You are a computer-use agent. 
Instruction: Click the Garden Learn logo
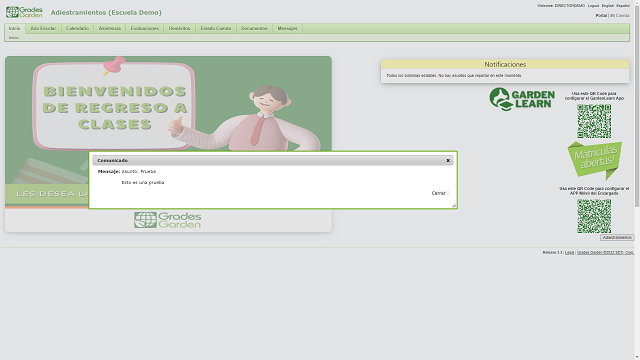click(522, 99)
